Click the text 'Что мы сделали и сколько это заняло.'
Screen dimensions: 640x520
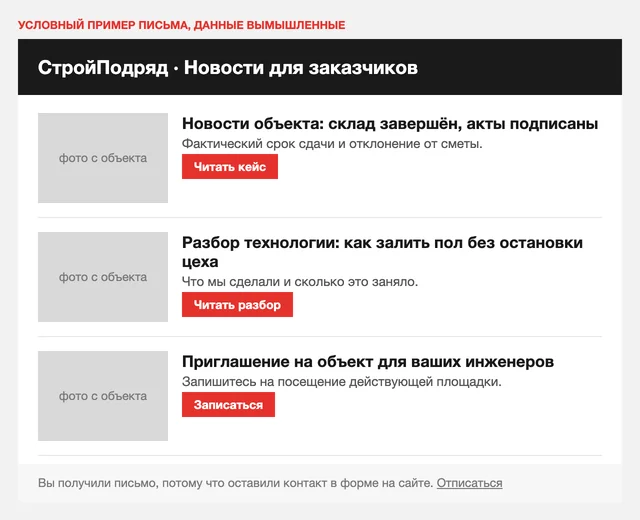pyautogui.click(x=300, y=282)
